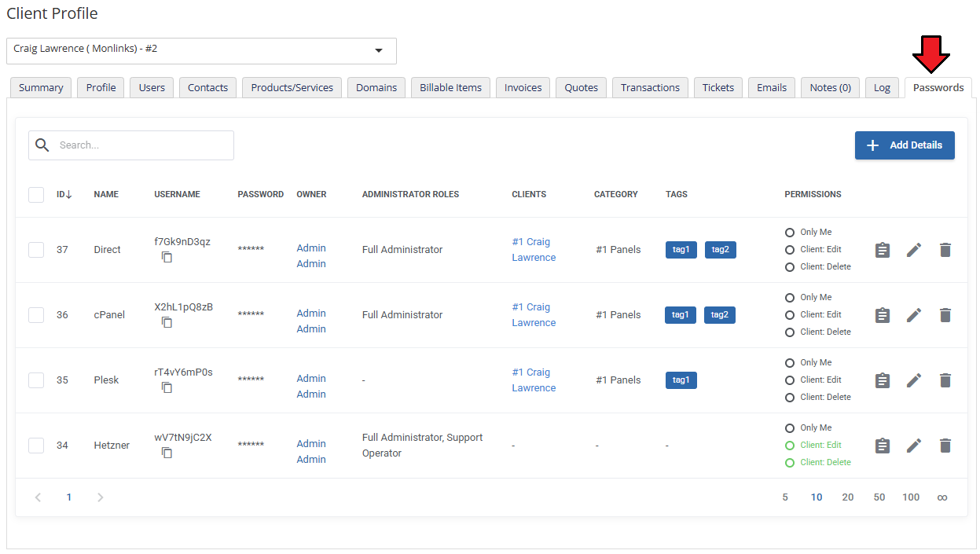This screenshot has height=554, width=980.
Task: Delete the Hetzner password entry
Action: [945, 446]
